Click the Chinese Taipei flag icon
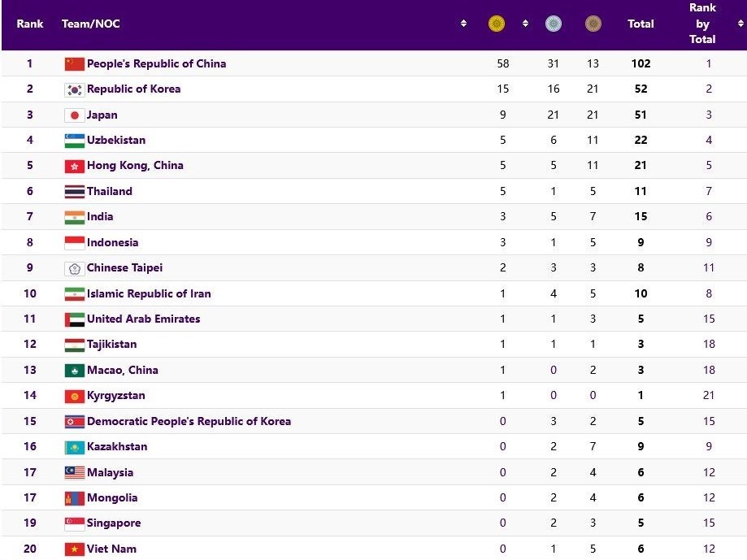Image resolution: width=747 pixels, height=560 pixels. (x=74, y=268)
